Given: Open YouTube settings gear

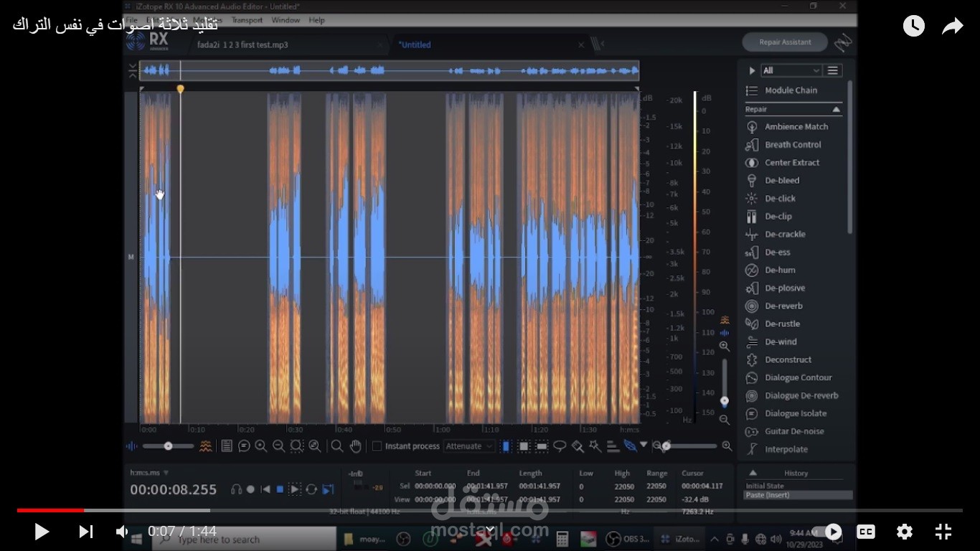Looking at the screenshot, I should point(904,532).
